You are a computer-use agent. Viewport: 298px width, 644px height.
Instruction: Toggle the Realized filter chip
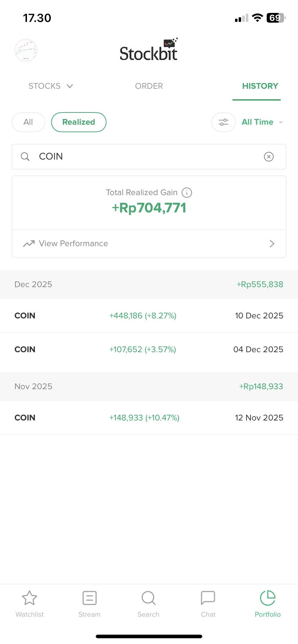click(78, 122)
